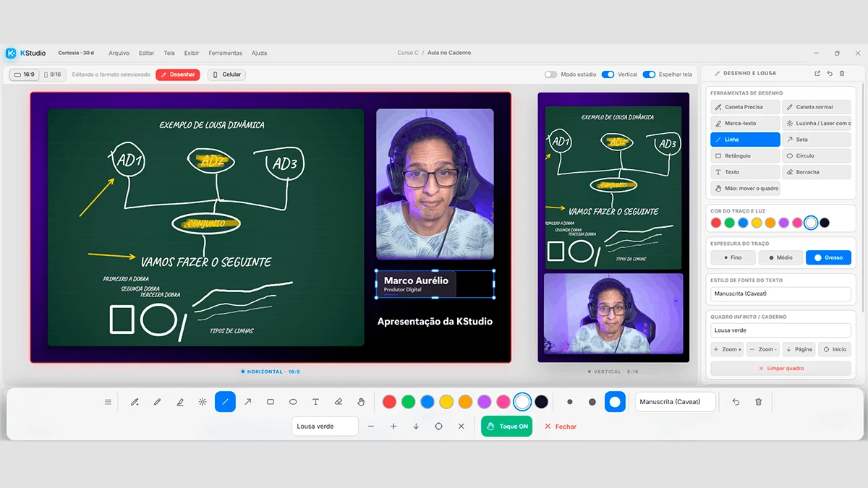The width and height of the screenshot is (868, 488).
Task: Click the red Desenhar button
Action: click(x=178, y=74)
